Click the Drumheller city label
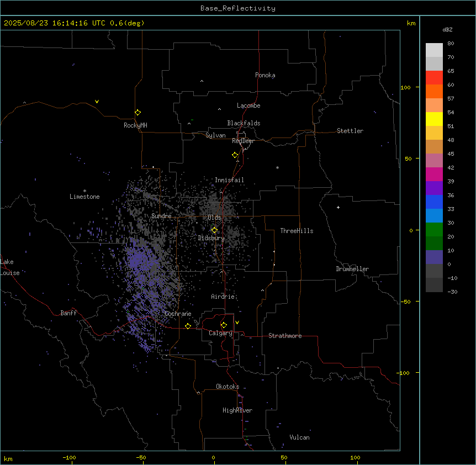 coord(352,269)
